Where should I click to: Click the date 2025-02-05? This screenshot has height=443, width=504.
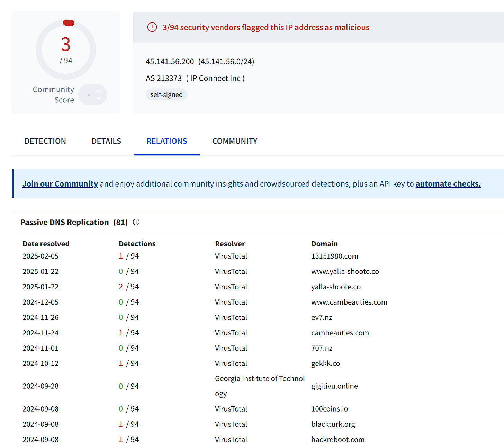point(40,256)
